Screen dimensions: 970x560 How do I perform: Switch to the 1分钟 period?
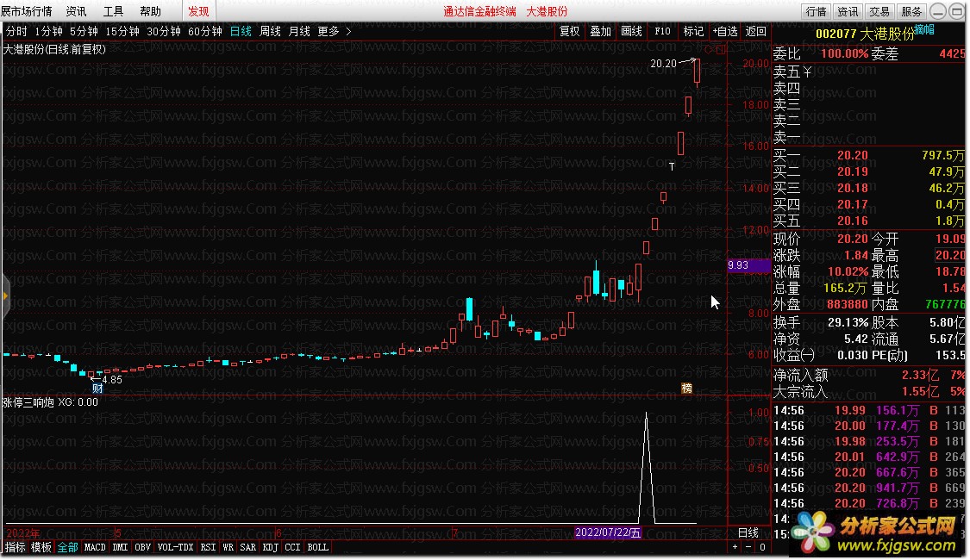[48, 31]
